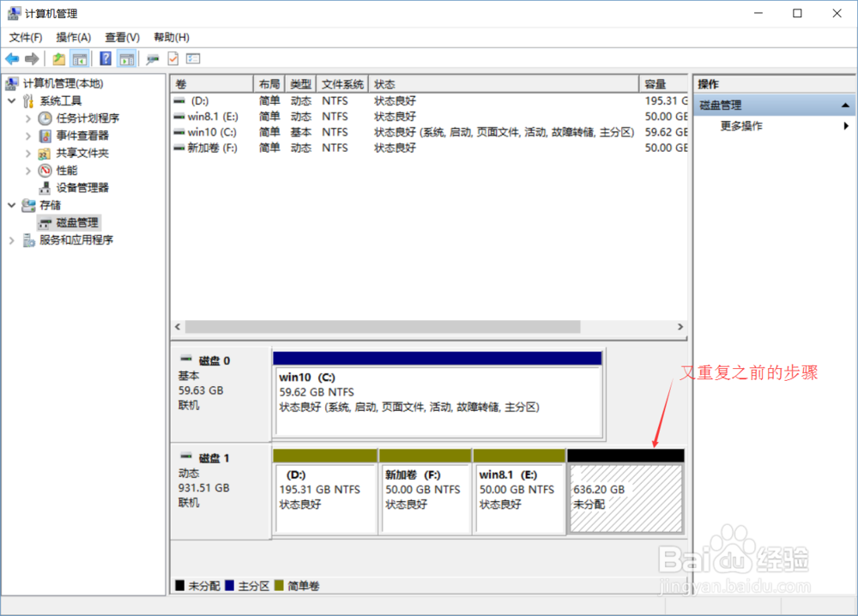Click the Refresh disk toolbar icon
The image size is (858, 616).
pyautogui.click(x=153, y=58)
